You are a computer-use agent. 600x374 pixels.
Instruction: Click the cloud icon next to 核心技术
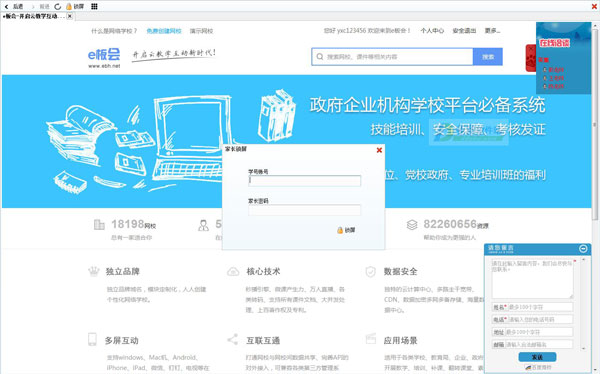click(x=233, y=272)
